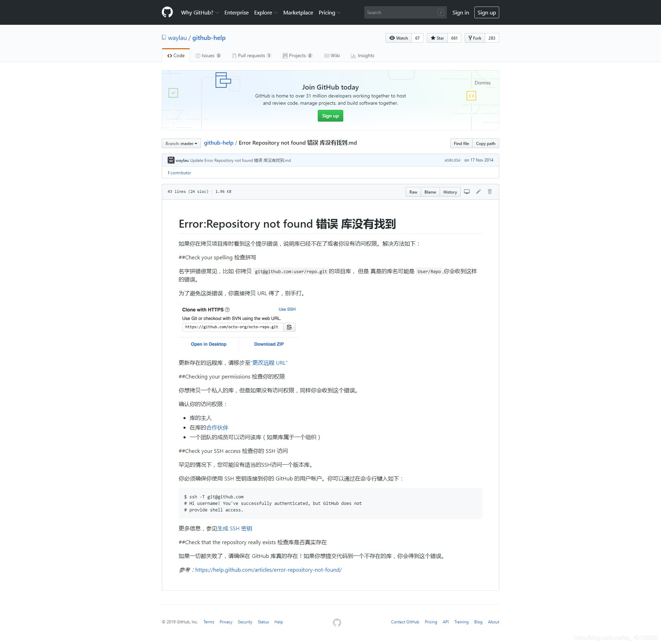Open the Branch: master dropdown
Screen dimensions: 661x644
tap(181, 143)
